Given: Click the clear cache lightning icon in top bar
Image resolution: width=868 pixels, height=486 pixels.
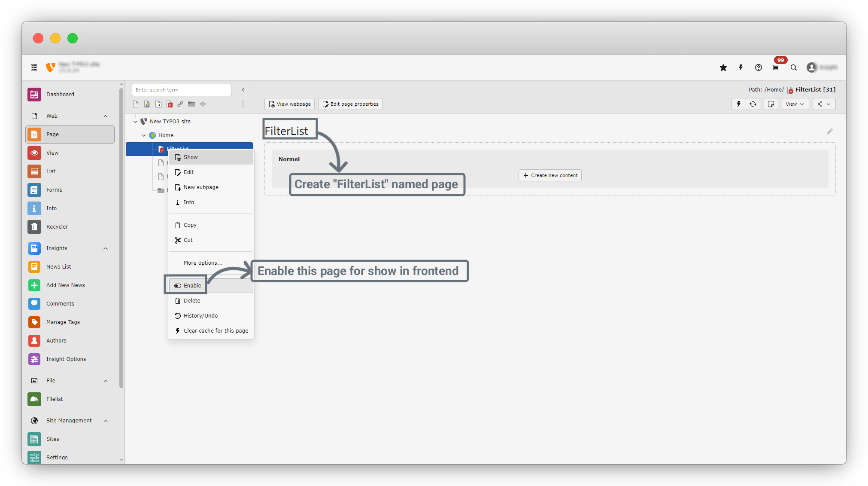Looking at the screenshot, I should [741, 67].
